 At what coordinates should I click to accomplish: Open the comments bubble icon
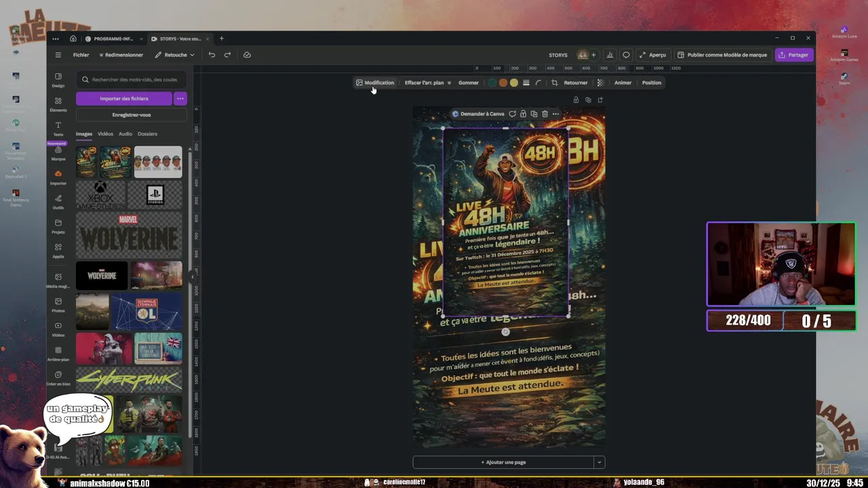coord(626,55)
